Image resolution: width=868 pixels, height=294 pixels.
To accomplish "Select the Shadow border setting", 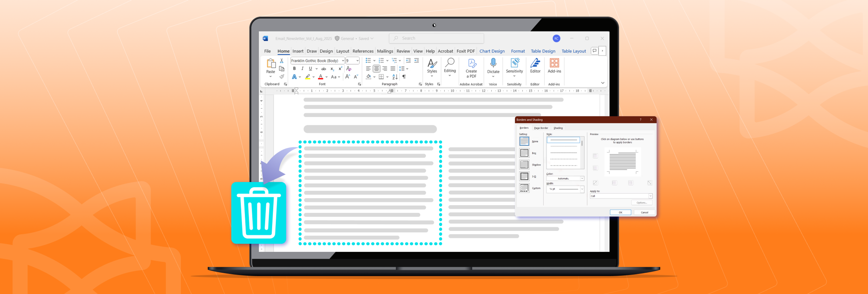I will 524,165.
